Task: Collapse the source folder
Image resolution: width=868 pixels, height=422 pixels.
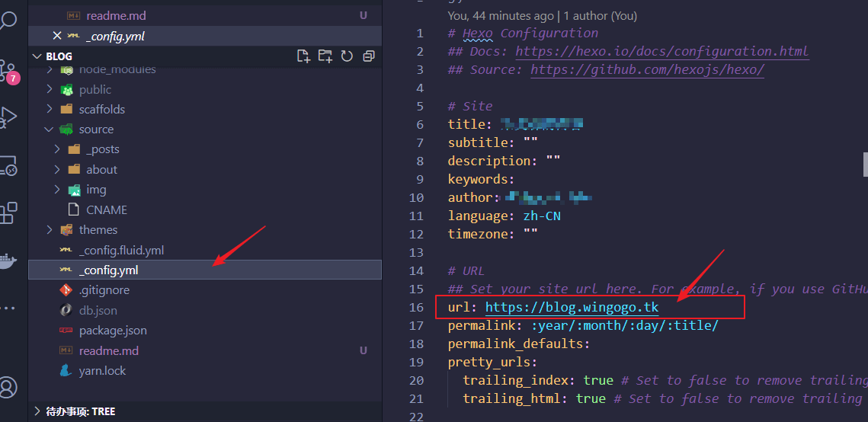Action: coord(50,129)
